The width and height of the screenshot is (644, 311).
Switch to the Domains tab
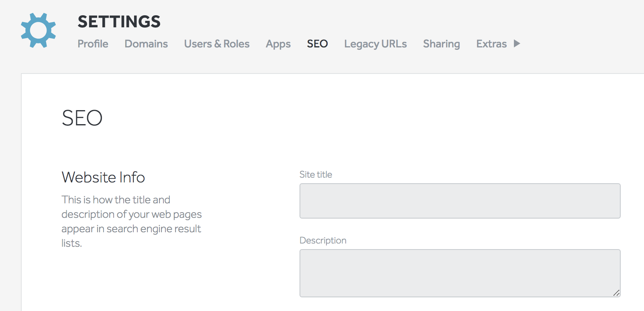pos(146,44)
